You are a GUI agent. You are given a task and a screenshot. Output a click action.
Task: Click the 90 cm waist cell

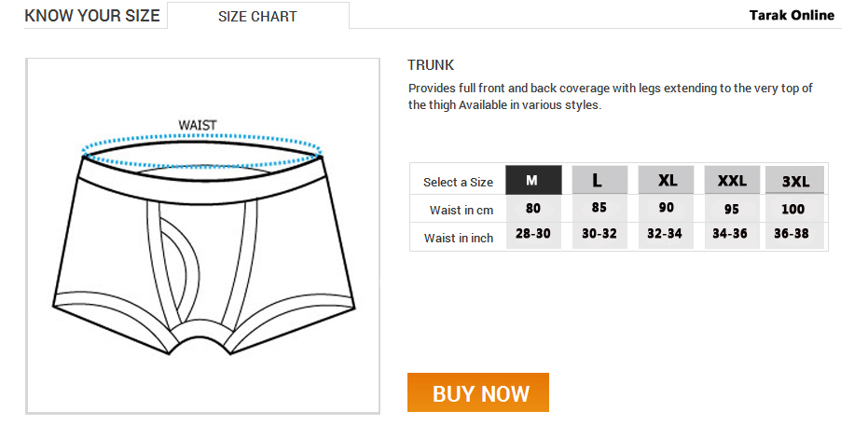[x=667, y=209]
